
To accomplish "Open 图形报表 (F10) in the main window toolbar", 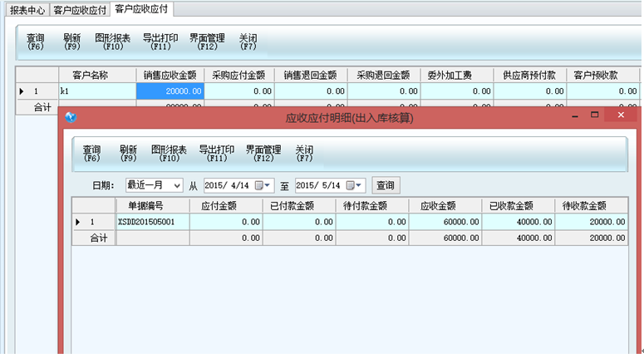I will click(112, 42).
